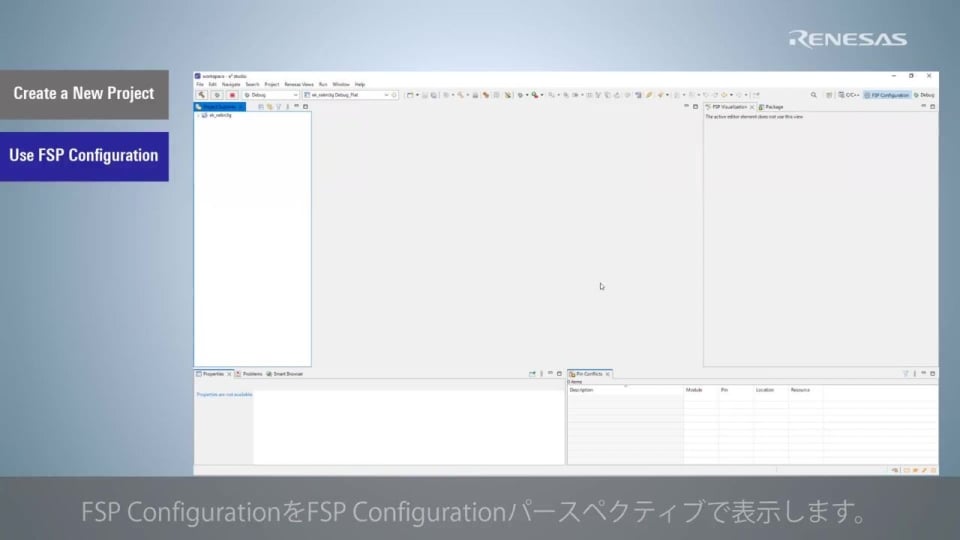The height and width of the screenshot is (540, 960).
Task: Maximize the Properties panel
Action: click(x=559, y=373)
